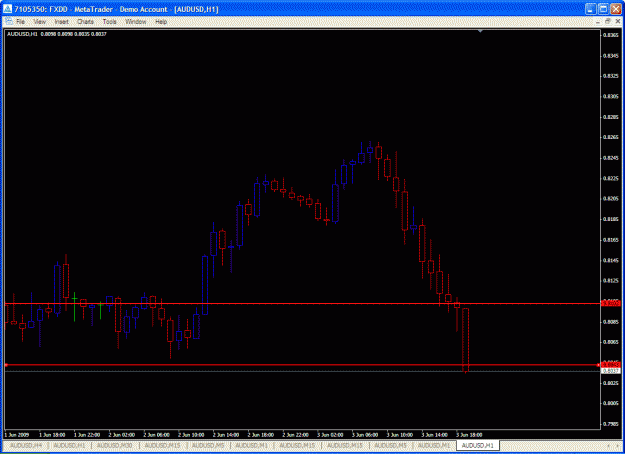Screen dimensions: 625x454
Task: Open the Help menu
Action: click(x=161, y=22)
